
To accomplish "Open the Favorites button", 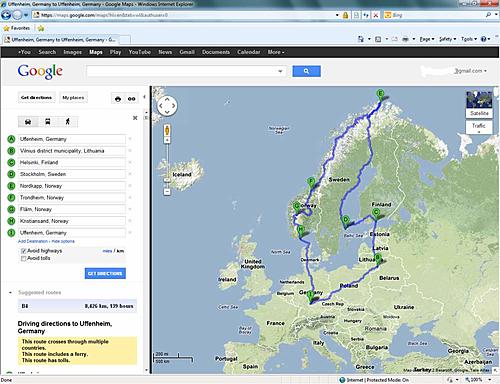I will pyautogui.click(x=16, y=28).
